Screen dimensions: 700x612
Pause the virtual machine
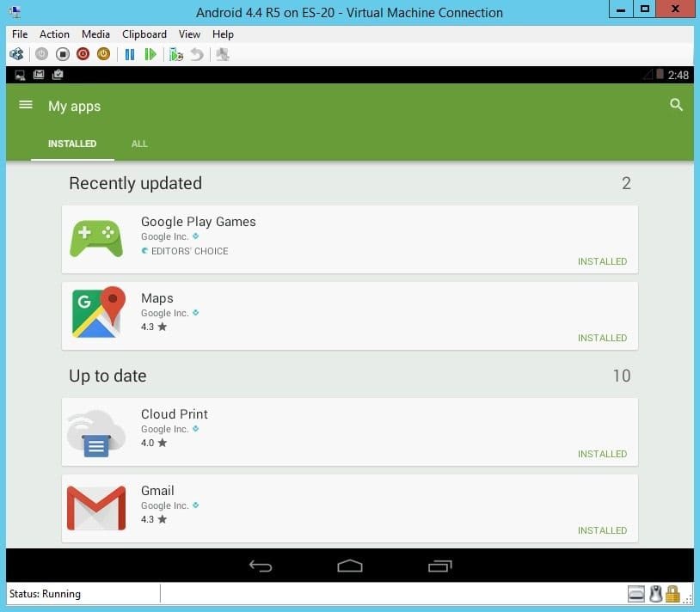coord(130,54)
